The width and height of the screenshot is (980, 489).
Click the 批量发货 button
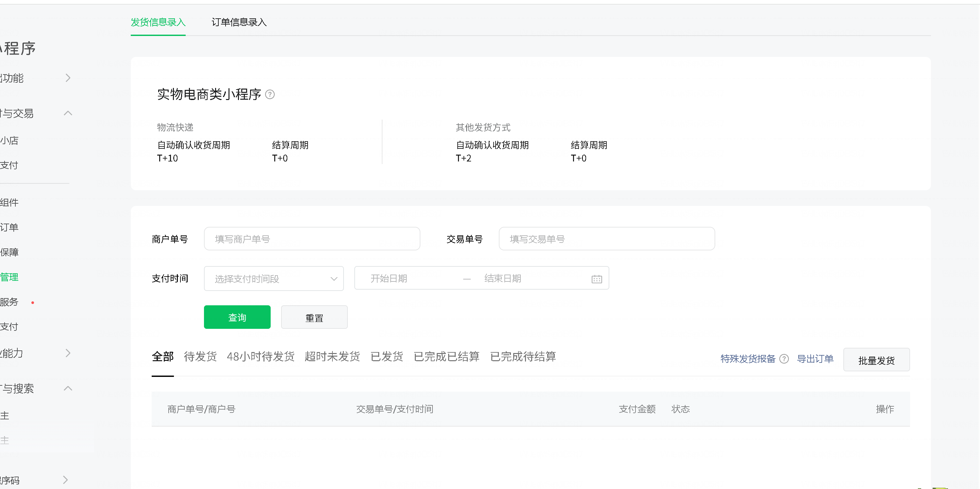876,360
